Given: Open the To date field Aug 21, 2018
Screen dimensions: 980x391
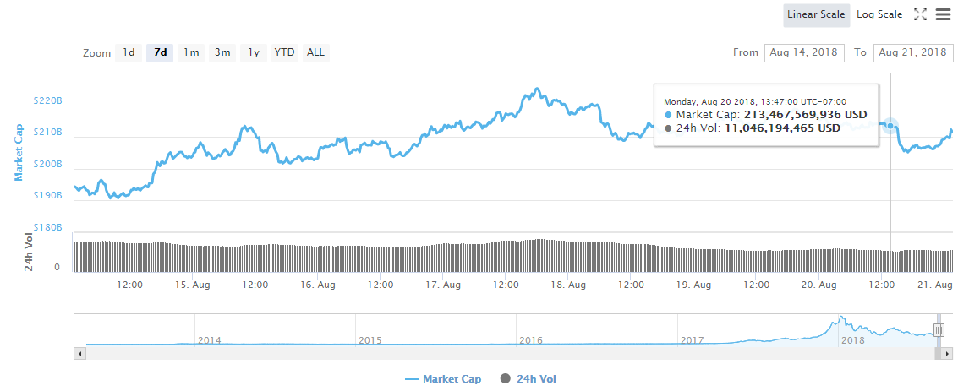Looking at the screenshot, I should click(x=913, y=53).
